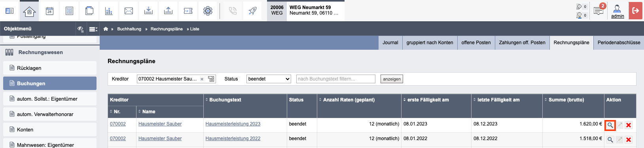Sort by letzte Fälligkeit am column
The width and height of the screenshot is (644, 148).
[x=496, y=100]
